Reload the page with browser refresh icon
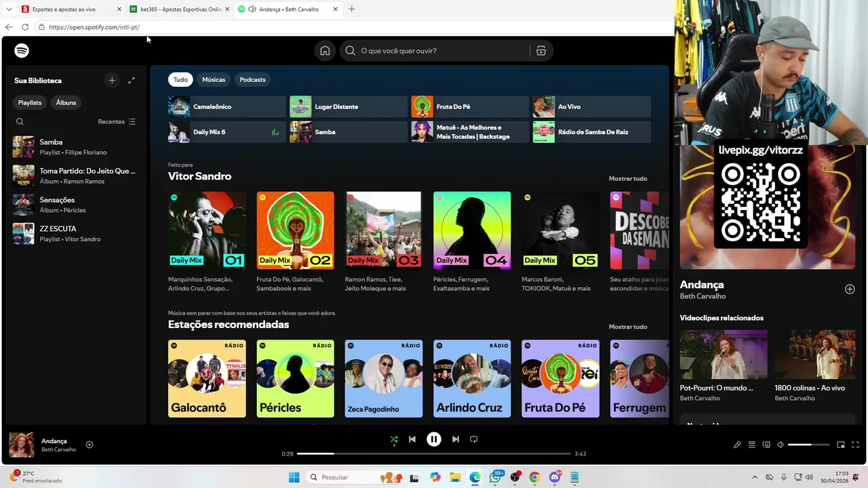This screenshot has width=868, height=488. click(25, 27)
